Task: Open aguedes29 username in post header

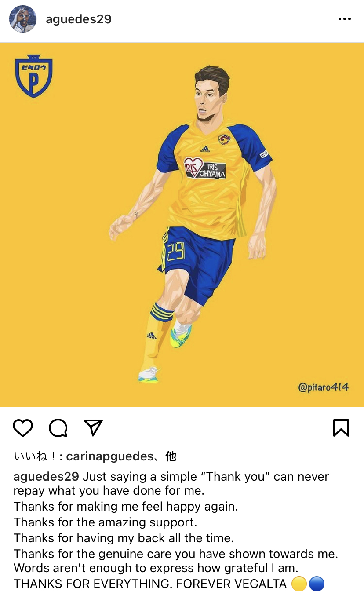Action: coord(79,19)
